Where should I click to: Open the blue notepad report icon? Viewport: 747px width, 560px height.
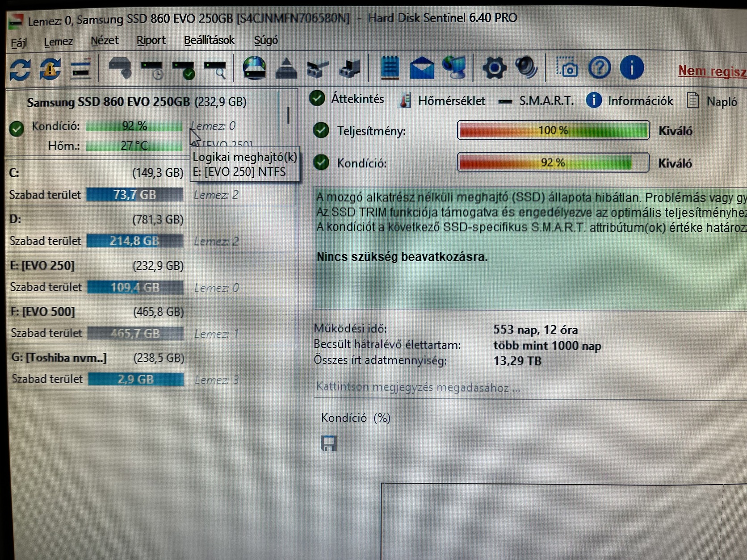pos(390,68)
